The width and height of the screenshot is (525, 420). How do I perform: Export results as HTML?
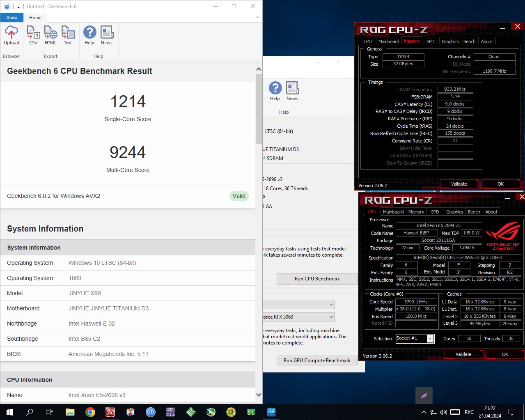pos(50,35)
